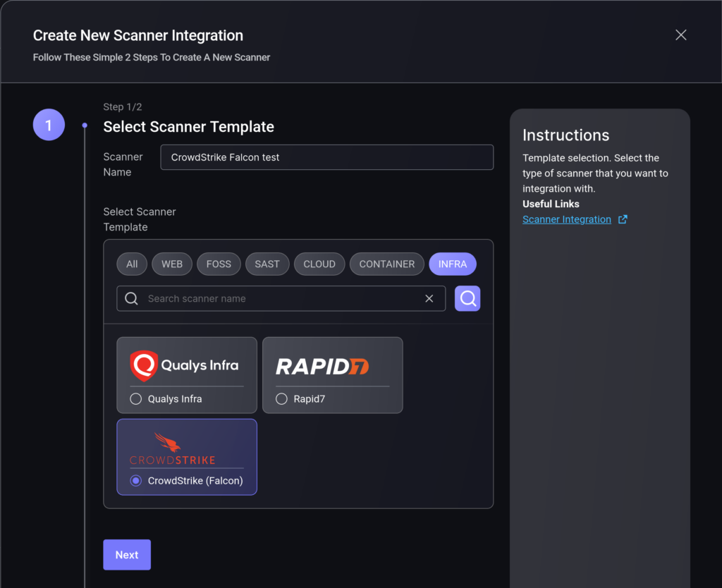Image resolution: width=722 pixels, height=588 pixels.
Task: Select the SAST filter tab
Action: [267, 264]
